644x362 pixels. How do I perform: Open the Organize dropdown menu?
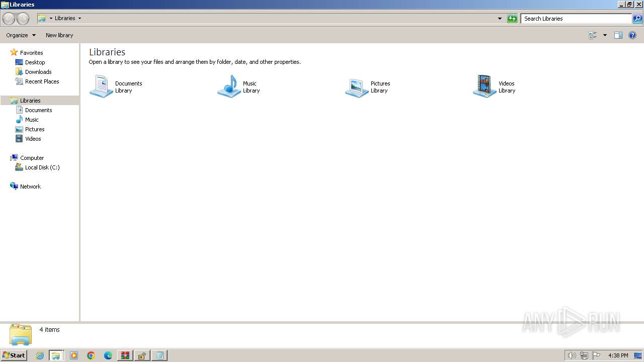click(x=21, y=35)
